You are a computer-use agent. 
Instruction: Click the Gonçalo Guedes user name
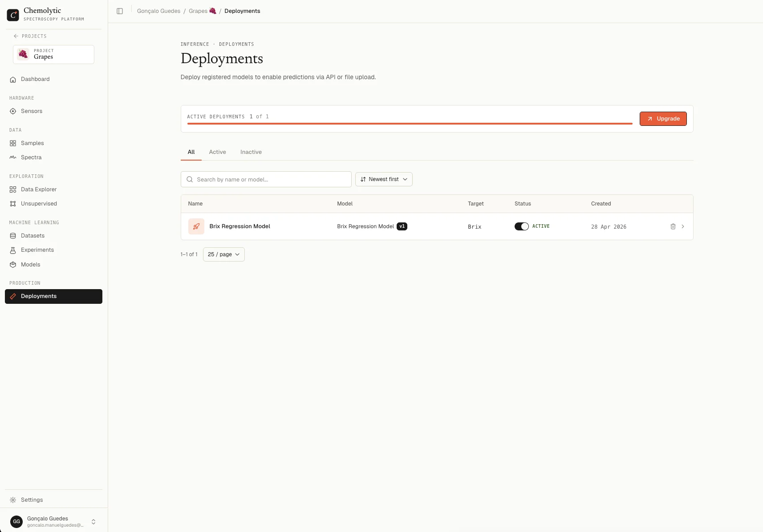coord(48,519)
